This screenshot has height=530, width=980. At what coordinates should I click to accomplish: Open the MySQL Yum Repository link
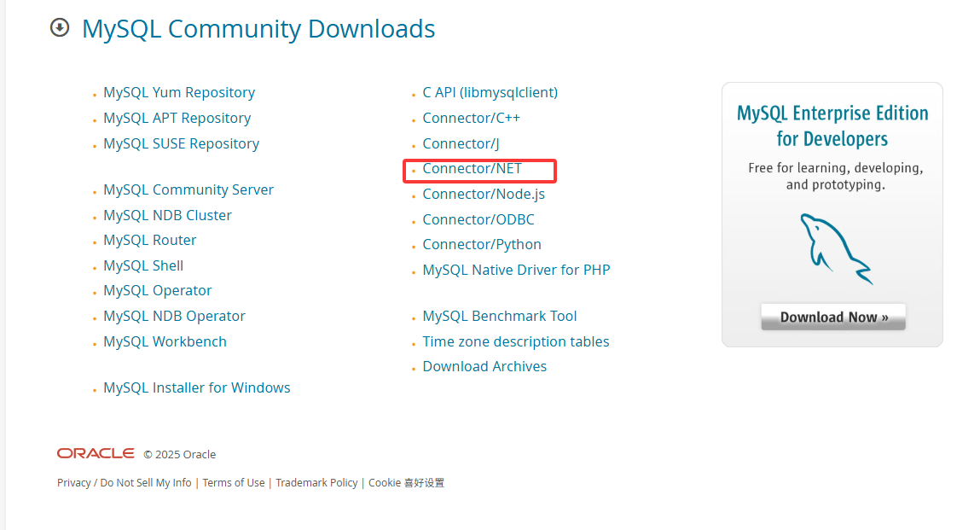click(x=179, y=93)
